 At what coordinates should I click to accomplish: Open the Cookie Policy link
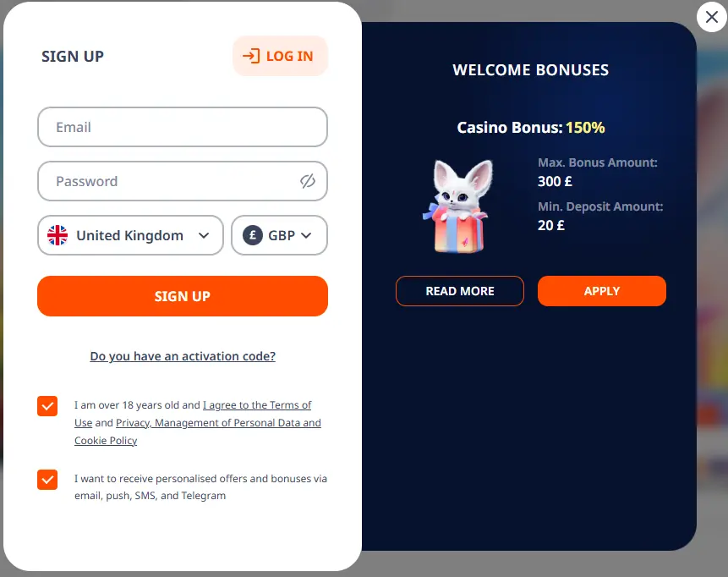click(105, 440)
